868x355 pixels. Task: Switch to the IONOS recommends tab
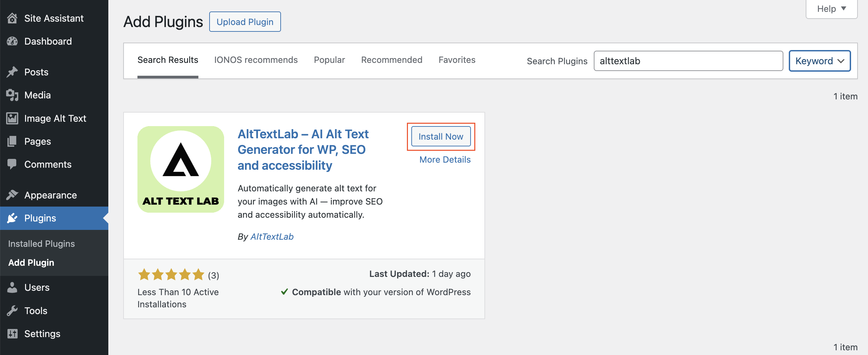pyautogui.click(x=256, y=60)
